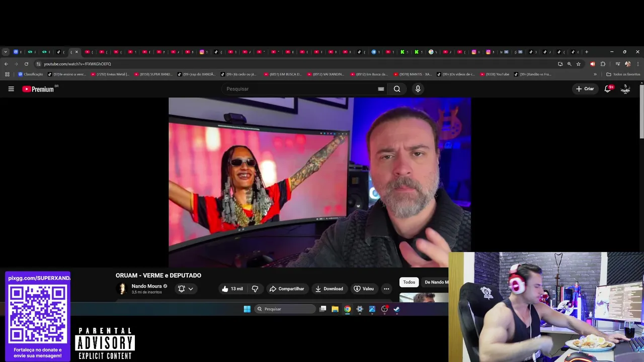Switch to the Google tab in the tab strip
Screen dimensions: 644x362
[433, 52]
